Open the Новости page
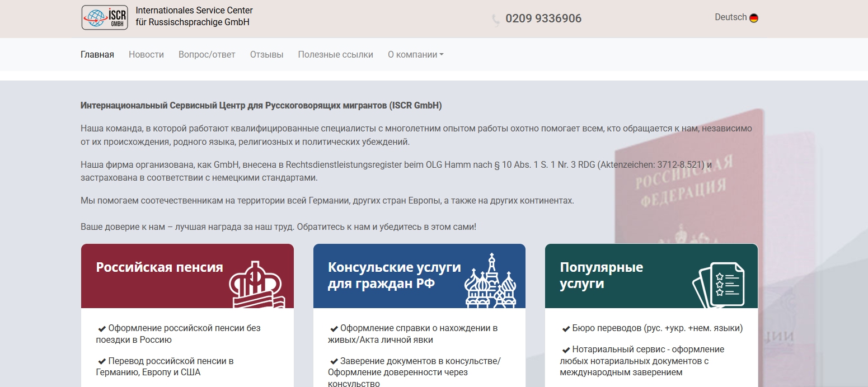The width and height of the screenshot is (868, 387). pyautogui.click(x=146, y=54)
